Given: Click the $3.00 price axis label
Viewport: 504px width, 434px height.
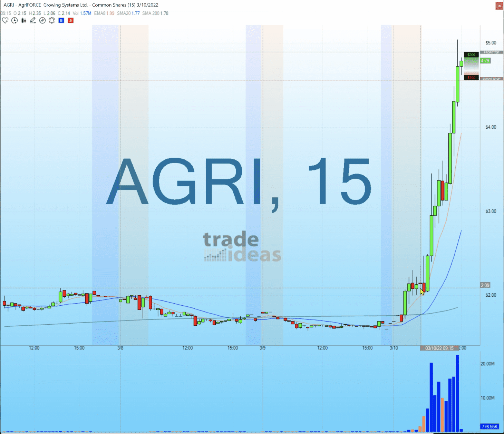Looking at the screenshot, I should point(491,211).
